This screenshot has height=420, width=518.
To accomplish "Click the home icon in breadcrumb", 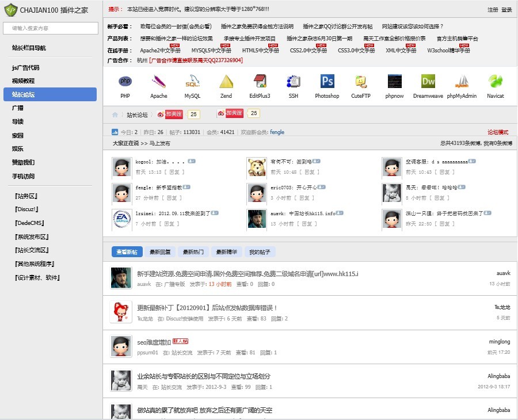I will click(x=115, y=114).
